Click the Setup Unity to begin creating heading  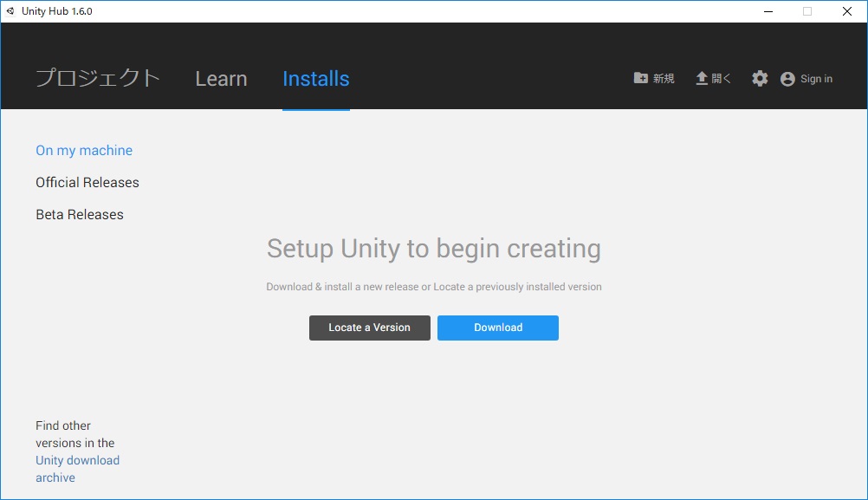coord(433,249)
